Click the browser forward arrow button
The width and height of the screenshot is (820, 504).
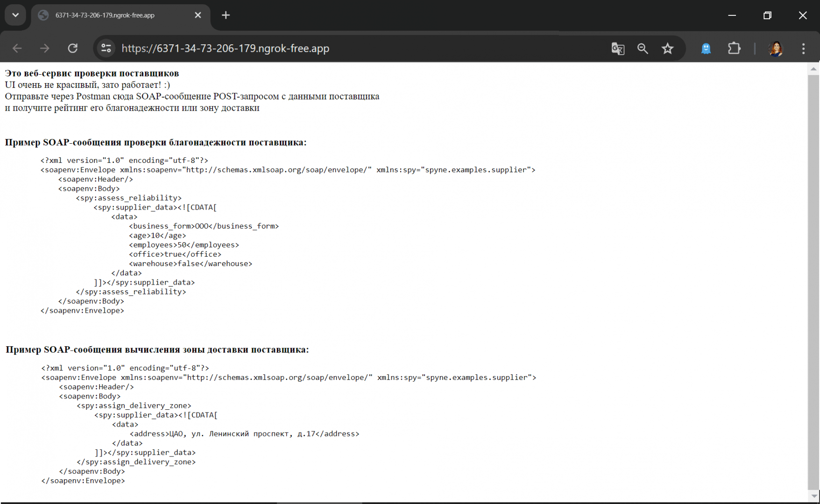pos(45,49)
